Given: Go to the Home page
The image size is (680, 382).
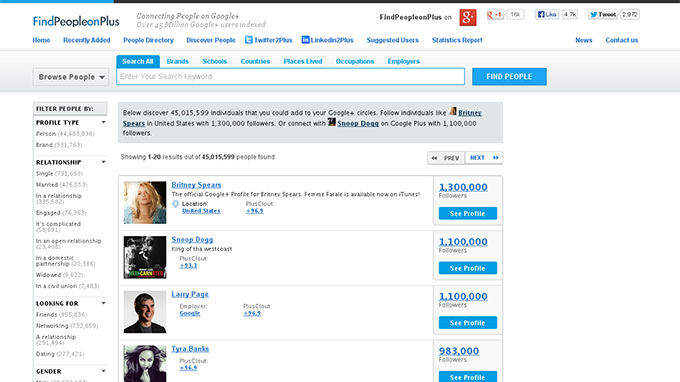Looking at the screenshot, I should tap(41, 40).
